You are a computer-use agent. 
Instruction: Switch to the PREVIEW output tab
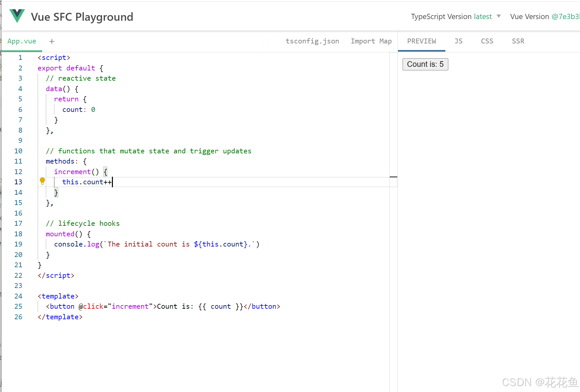[421, 41]
